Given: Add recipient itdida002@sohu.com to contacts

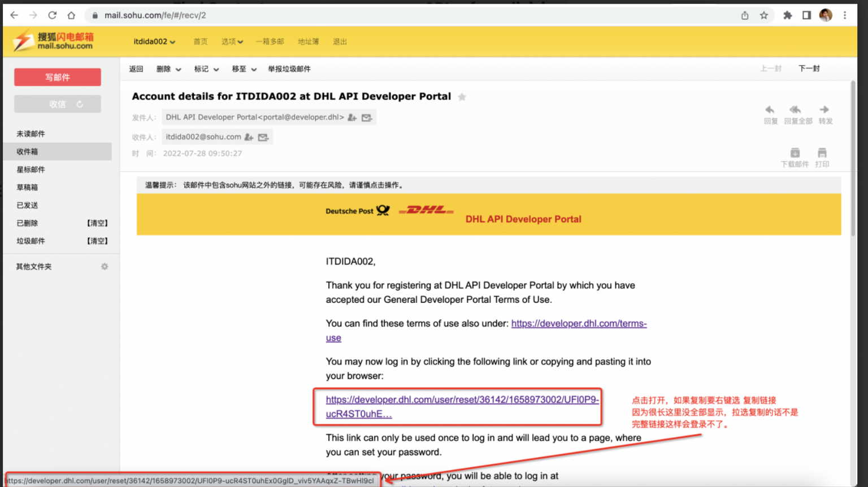Looking at the screenshot, I should (249, 137).
